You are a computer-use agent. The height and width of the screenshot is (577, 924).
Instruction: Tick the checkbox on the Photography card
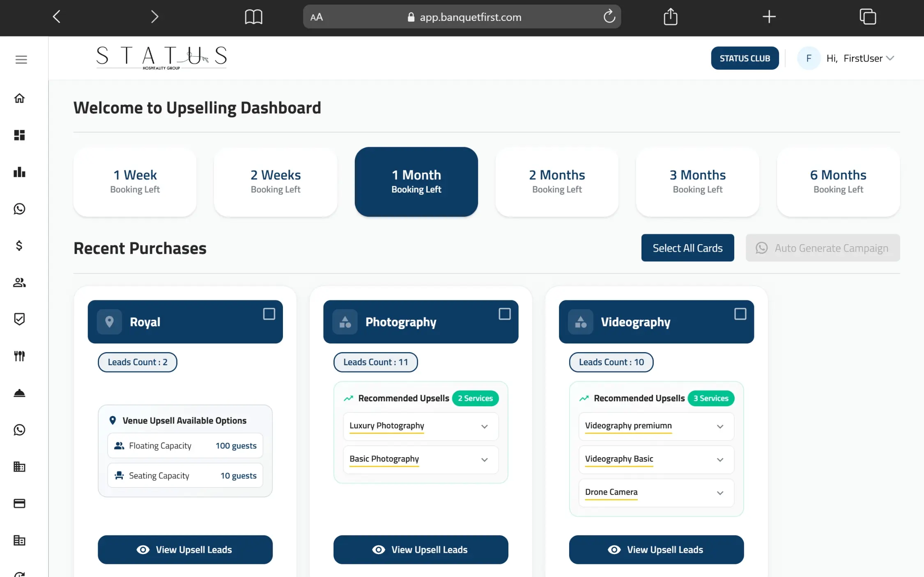[505, 314]
